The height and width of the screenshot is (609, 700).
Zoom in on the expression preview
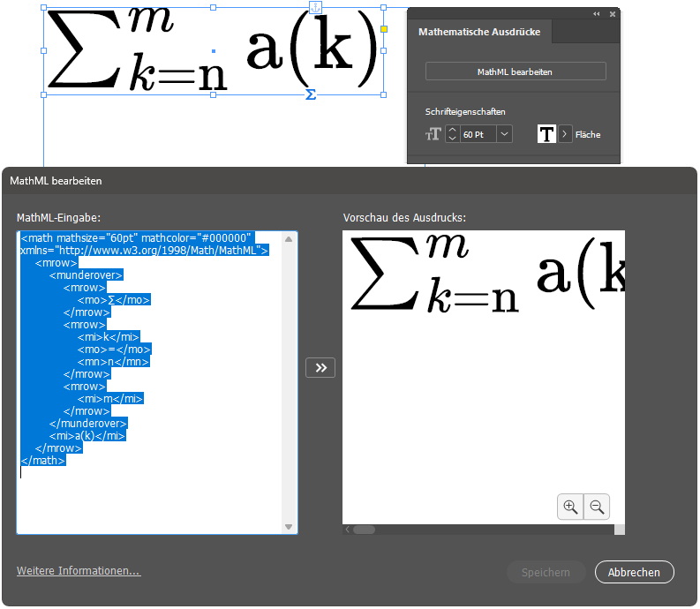point(570,507)
